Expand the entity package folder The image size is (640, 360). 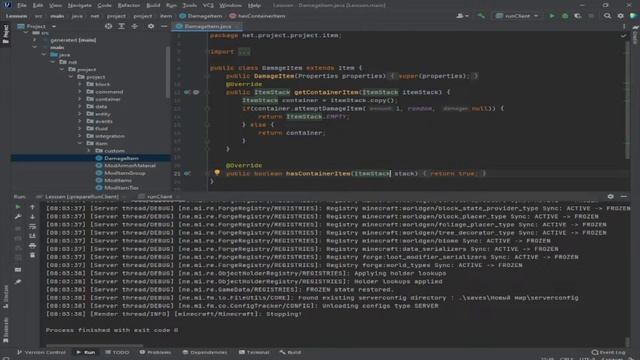point(80,114)
